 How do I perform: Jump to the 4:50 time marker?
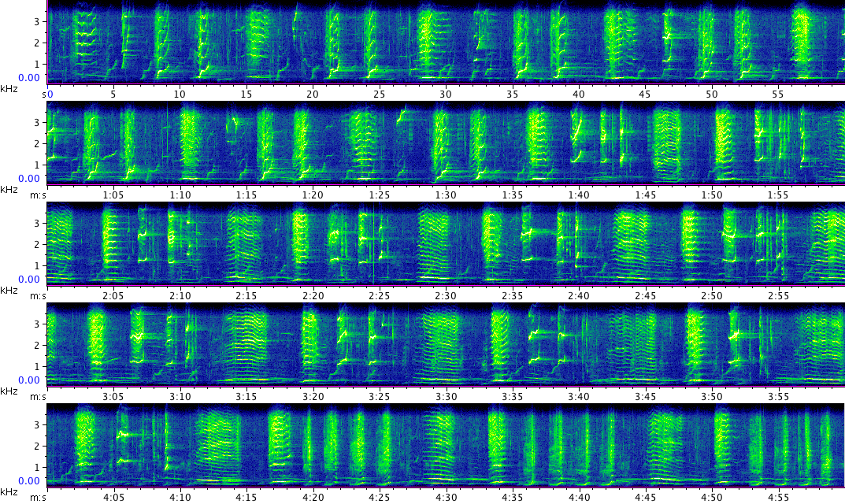(x=712, y=497)
